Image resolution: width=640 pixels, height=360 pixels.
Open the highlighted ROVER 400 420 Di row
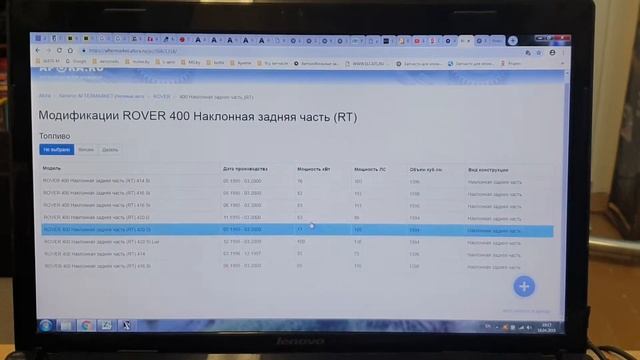pyautogui.click(x=297, y=230)
